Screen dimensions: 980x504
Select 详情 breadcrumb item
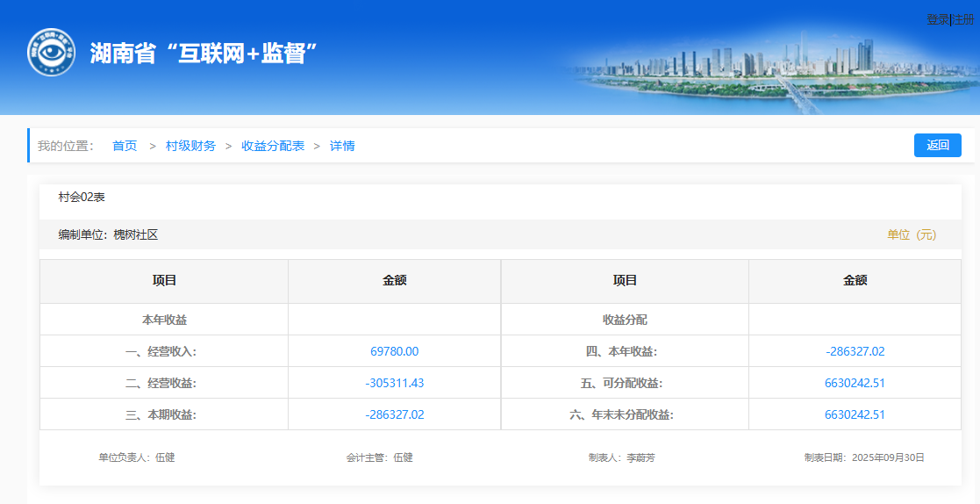pos(342,146)
